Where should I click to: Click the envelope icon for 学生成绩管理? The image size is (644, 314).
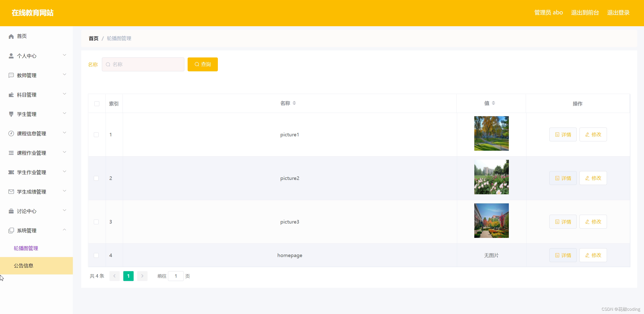[11, 192]
